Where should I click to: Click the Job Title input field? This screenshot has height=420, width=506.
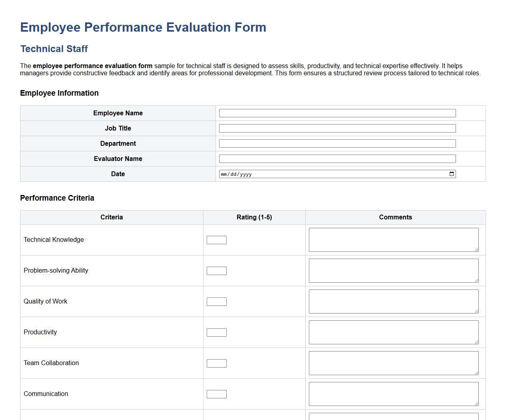click(337, 128)
